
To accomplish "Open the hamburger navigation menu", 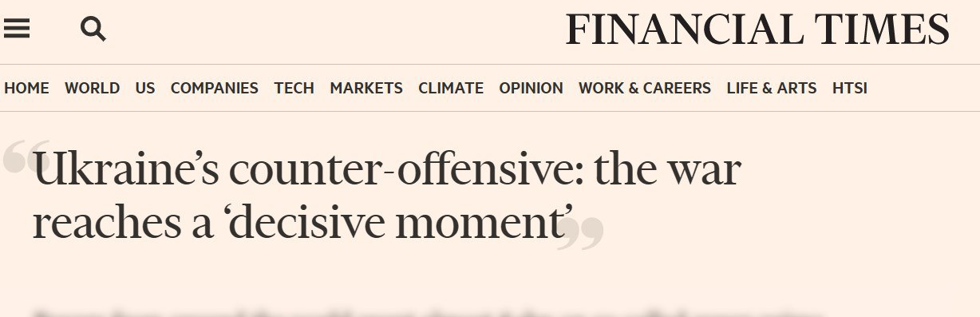I will click(x=17, y=30).
